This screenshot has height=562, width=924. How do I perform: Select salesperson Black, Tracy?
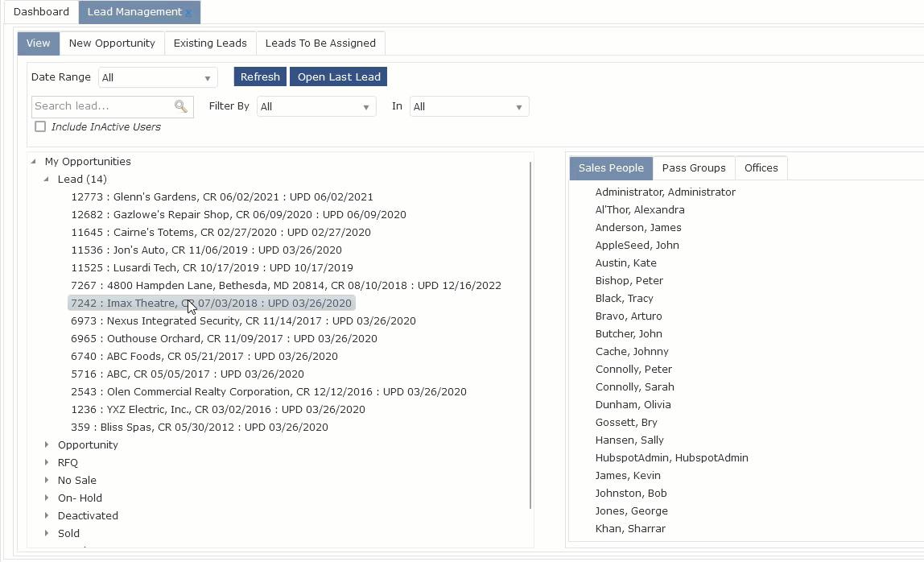tap(624, 299)
